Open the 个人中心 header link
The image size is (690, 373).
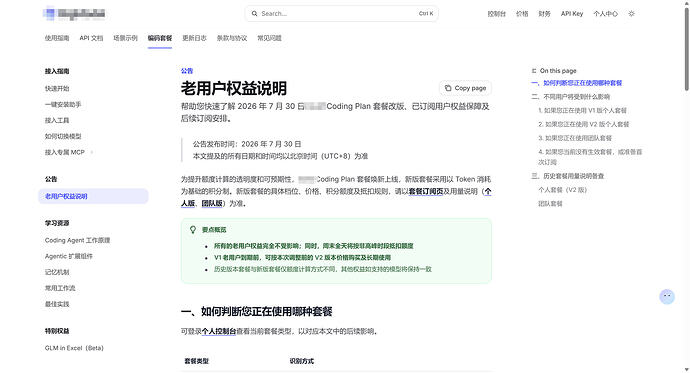[605, 14]
